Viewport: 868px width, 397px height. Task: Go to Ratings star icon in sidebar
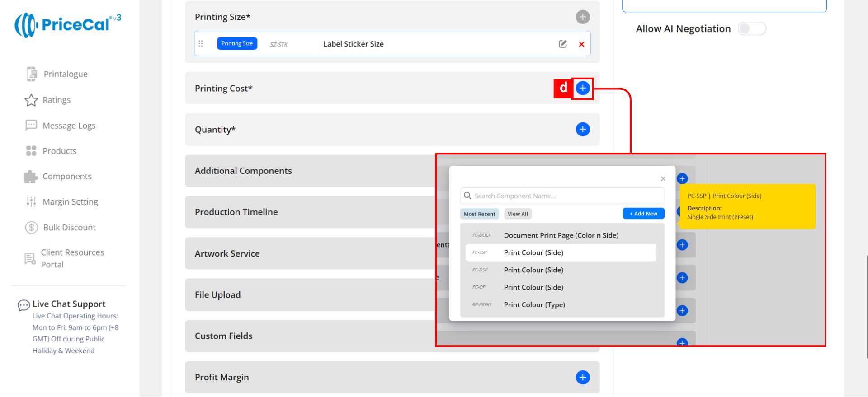pos(31,100)
